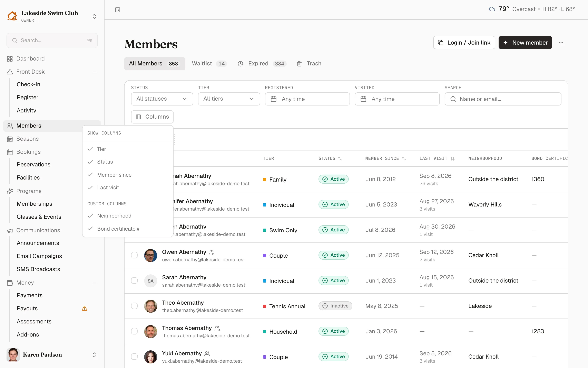Sort by the Last Visit column arrows
The height and width of the screenshot is (368, 588).
tap(452, 159)
